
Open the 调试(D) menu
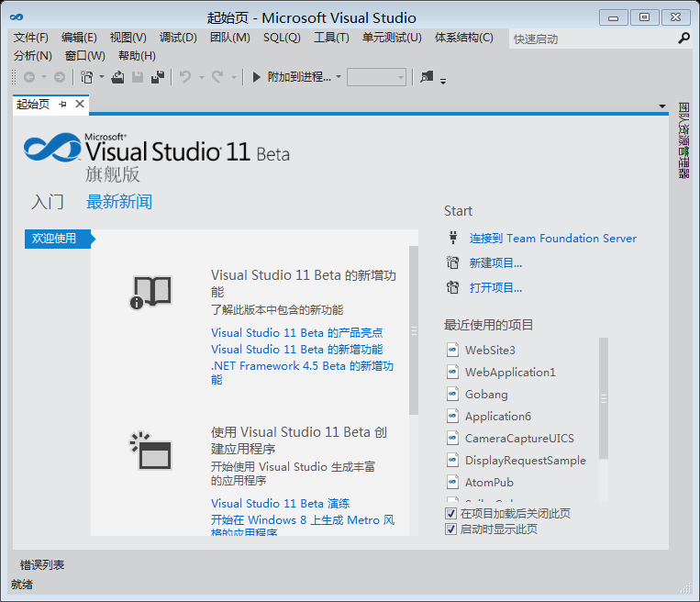point(178,38)
